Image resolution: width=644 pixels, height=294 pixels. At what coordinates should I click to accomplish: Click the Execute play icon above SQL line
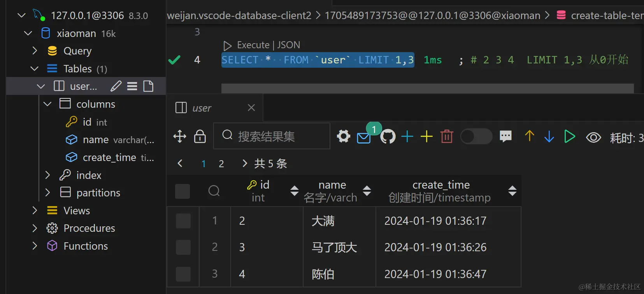pos(227,45)
